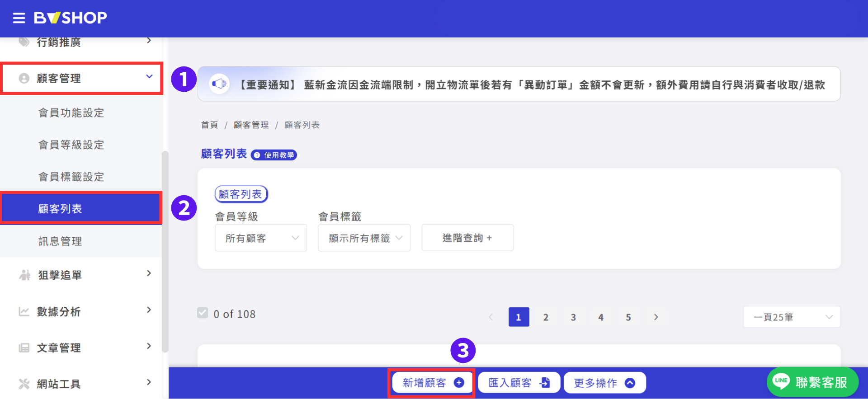The height and width of the screenshot is (399, 868).
Task: Expand the 更多操作 menu
Action: [604, 383]
